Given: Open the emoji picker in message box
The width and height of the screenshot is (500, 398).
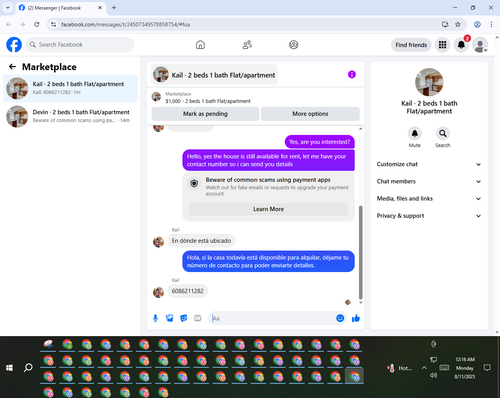Looking at the screenshot, I should [x=340, y=318].
